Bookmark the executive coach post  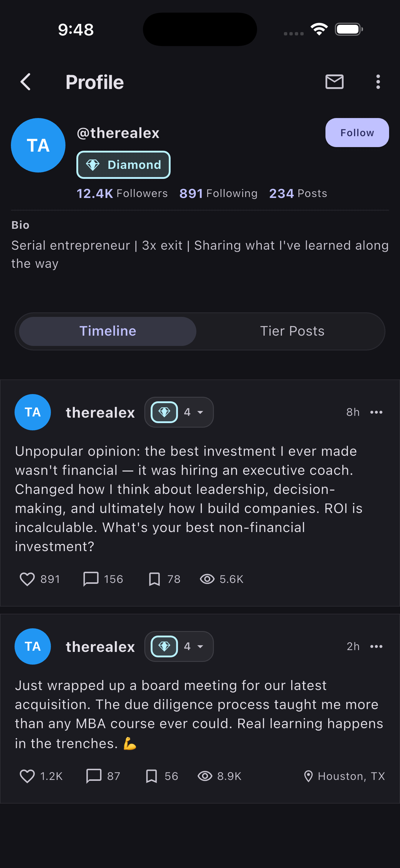click(x=155, y=579)
